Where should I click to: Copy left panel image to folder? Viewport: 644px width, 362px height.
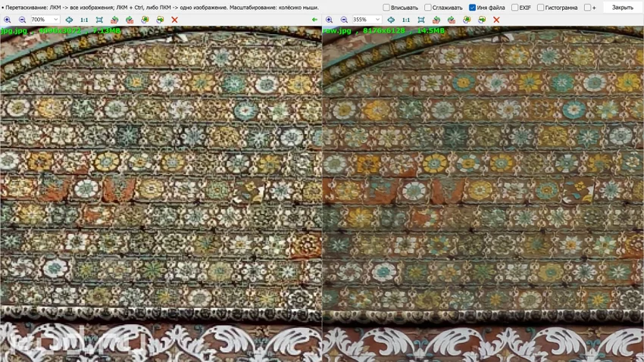click(x=145, y=20)
